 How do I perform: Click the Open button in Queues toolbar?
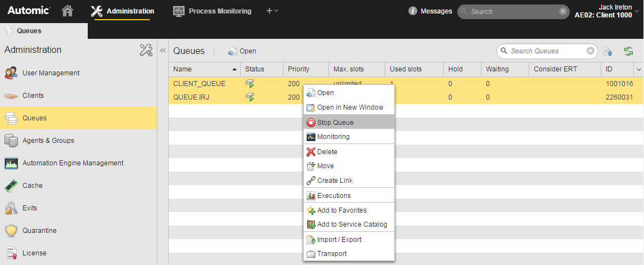coord(242,51)
